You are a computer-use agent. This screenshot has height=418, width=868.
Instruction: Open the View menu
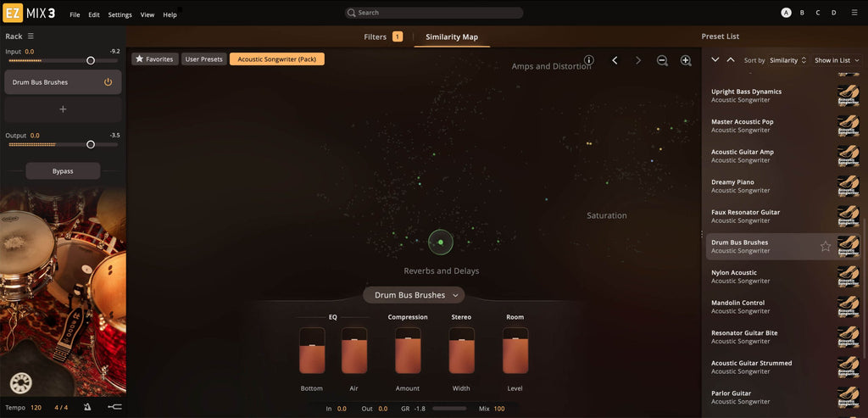click(147, 15)
